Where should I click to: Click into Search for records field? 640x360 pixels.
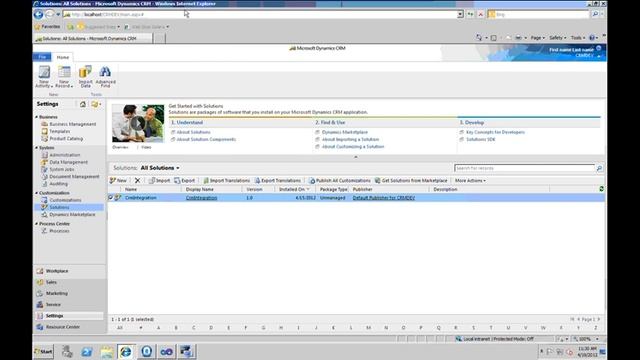tap(524, 168)
